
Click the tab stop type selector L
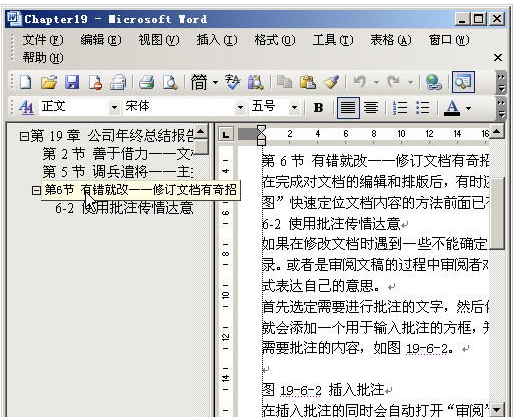pos(226,135)
